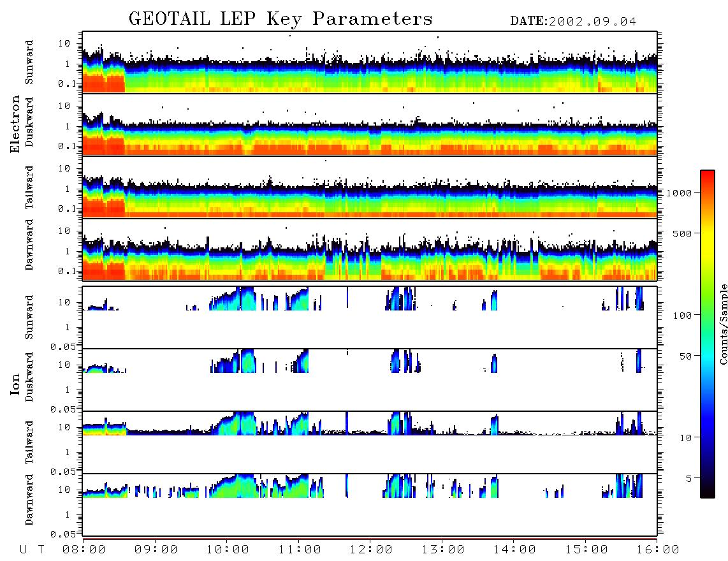Click the 50 colorbar tick label
Screen dimensions: 728x561
click(x=685, y=356)
